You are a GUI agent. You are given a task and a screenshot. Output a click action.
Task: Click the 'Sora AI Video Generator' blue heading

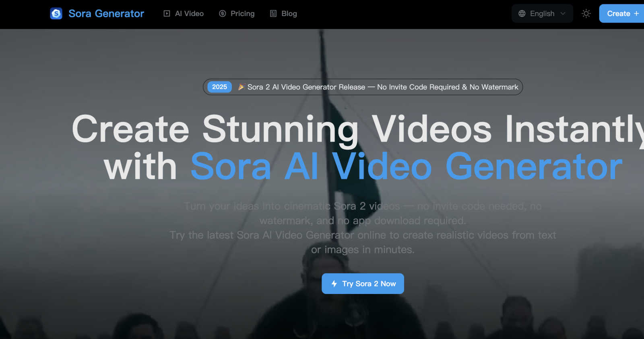pos(406,166)
